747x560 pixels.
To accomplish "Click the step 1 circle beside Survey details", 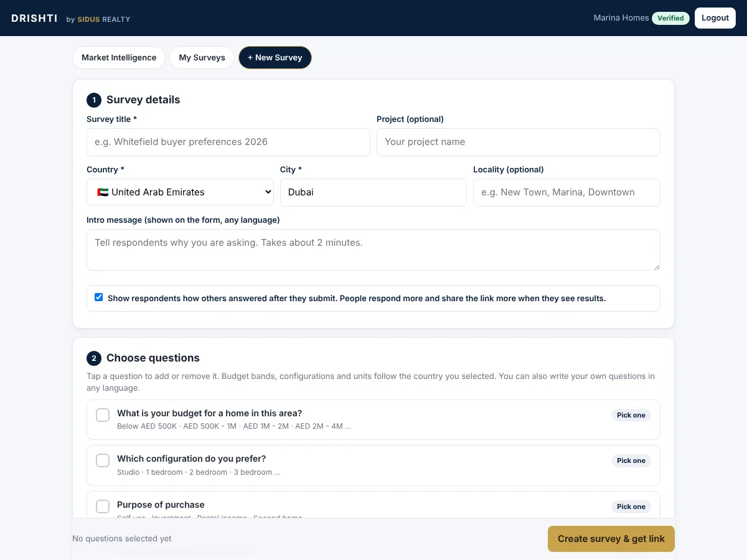I will (94, 100).
